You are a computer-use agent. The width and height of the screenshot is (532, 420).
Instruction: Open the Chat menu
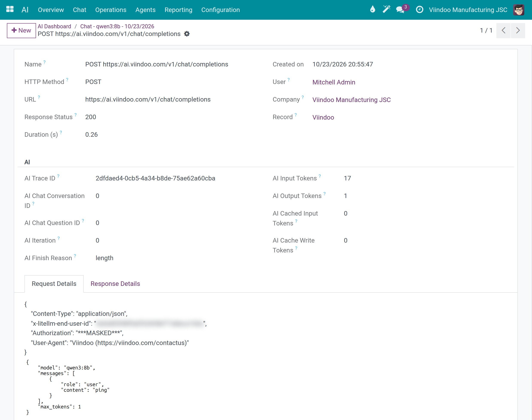point(80,10)
